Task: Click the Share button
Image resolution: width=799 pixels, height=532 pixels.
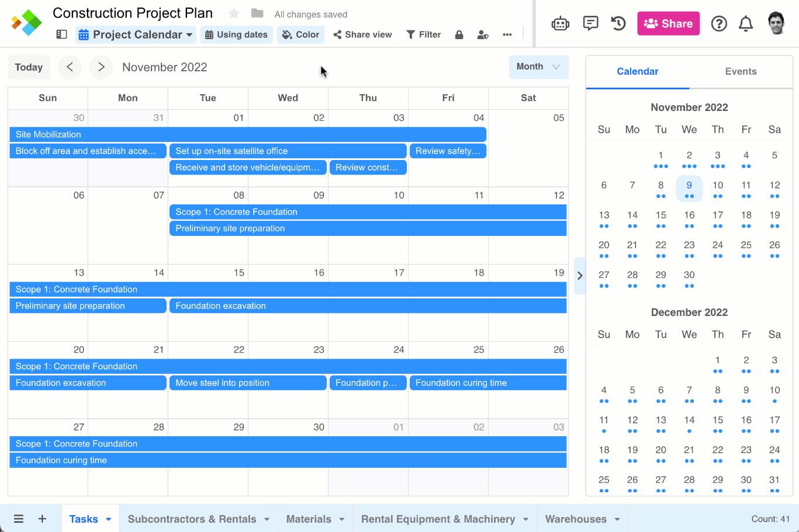Action: pyautogui.click(x=668, y=24)
